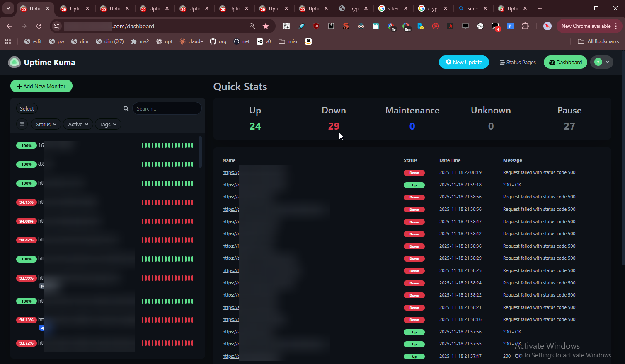Screen dimensions: 625x364
Task: Click Add New Monitor button
Action: (41, 86)
